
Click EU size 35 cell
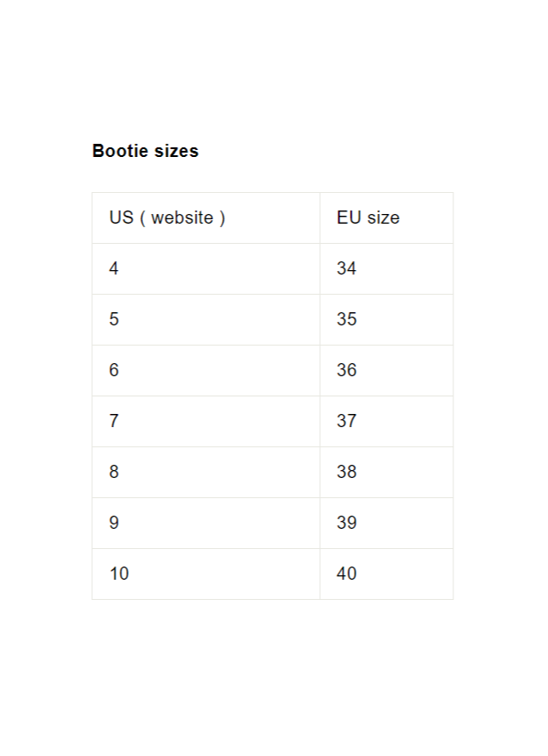(387, 319)
